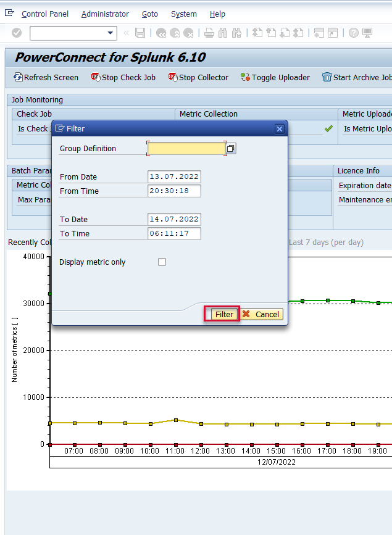Open the Control Panel menu
Viewport: 392px width, 535px height.
[x=45, y=14]
